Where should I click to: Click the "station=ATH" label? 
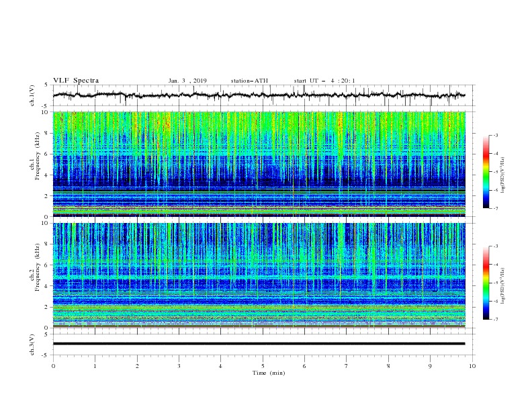249,81
